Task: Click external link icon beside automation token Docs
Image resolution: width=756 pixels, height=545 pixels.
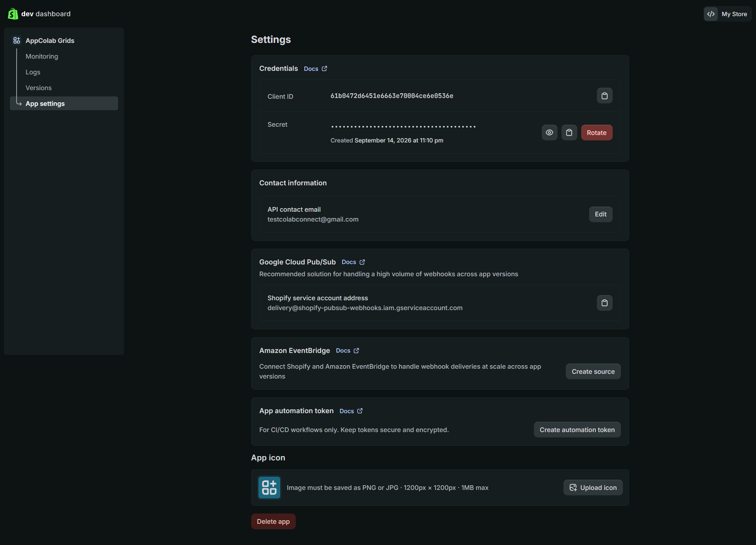Action: pyautogui.click(x=360, y=411)
